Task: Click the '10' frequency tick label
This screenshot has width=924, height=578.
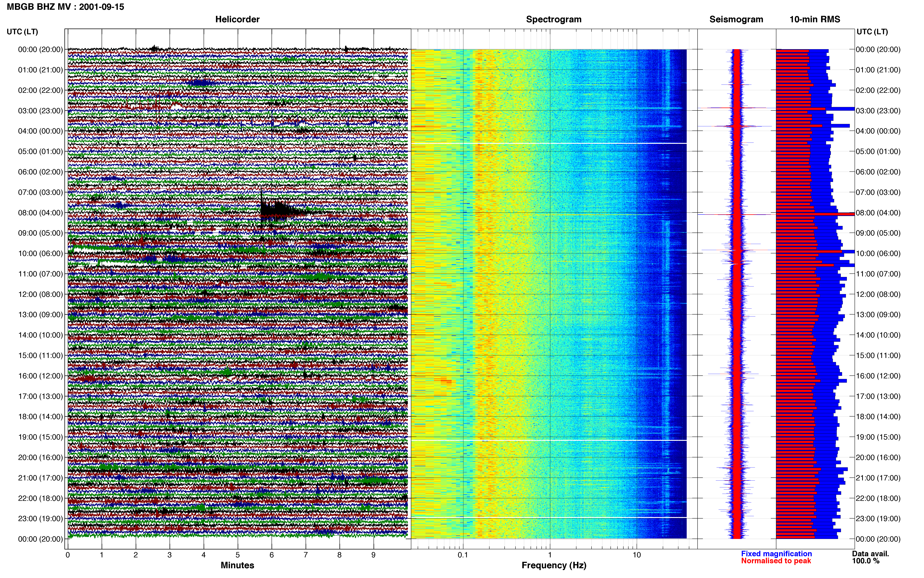Action: coord(637,555)
